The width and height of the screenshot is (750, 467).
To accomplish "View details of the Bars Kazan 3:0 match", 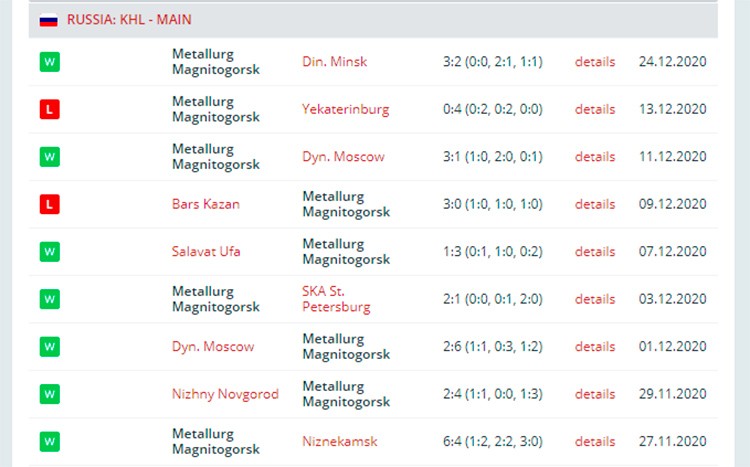I will coord(595,204).
